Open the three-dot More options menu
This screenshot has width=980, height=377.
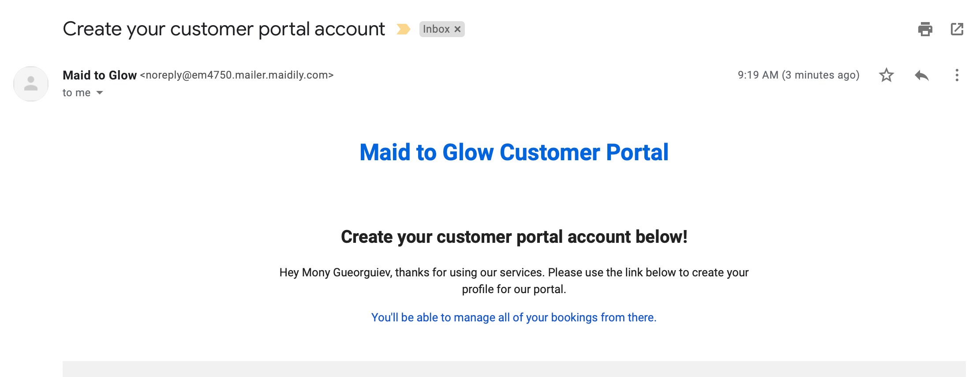(957, 75)
